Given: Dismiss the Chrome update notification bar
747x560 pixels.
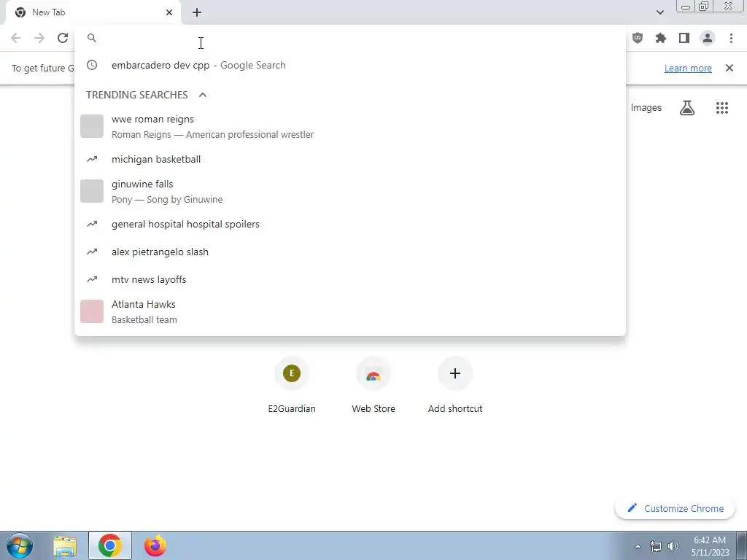Looking at the screenshot, I should click(x=729, y=68).
